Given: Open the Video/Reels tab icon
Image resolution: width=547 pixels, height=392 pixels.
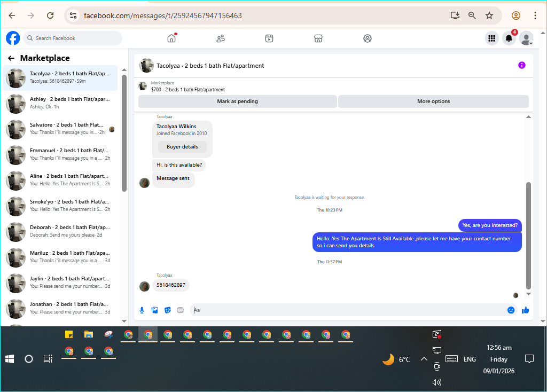Looking at the screenshot, I should (269, 38).
